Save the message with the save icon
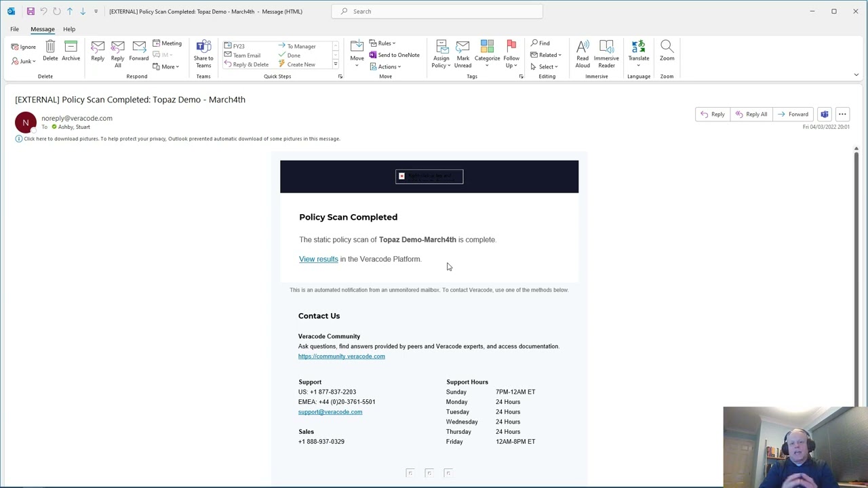 (x=31, y=12)
